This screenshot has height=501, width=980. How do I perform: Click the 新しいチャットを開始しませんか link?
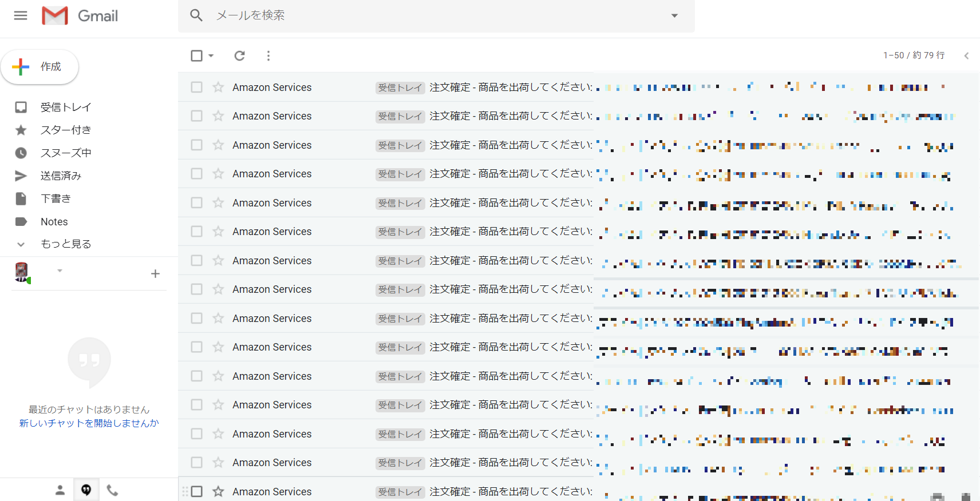tap(89, 423)
